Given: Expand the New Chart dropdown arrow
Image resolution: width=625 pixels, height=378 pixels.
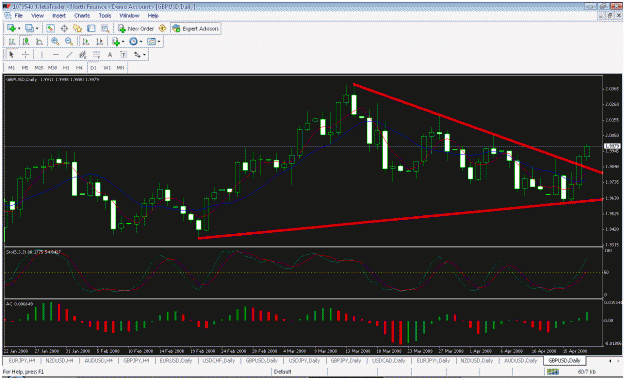Looking at the screenshot, I should [19, 29].
